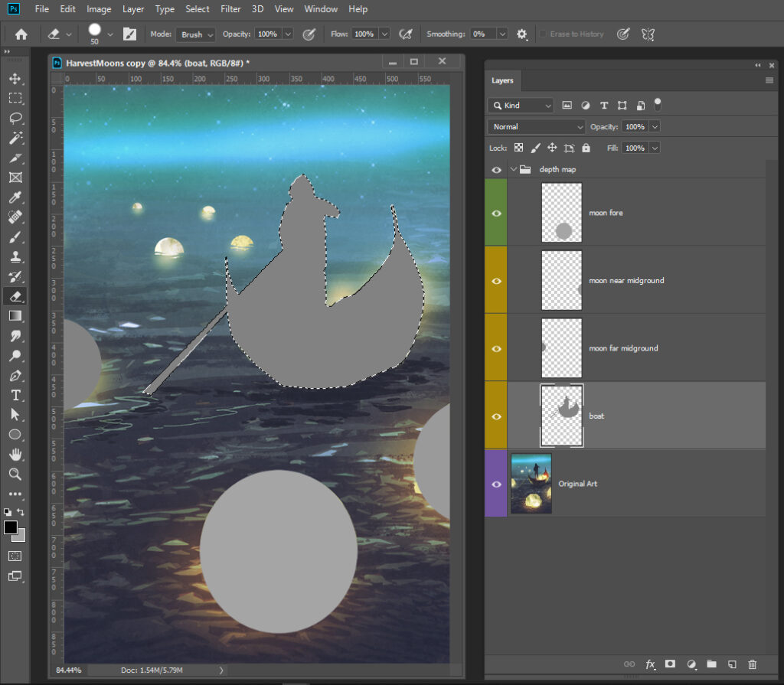The height and width of the screenshot is (685, 784).
Task: Open eraser Mode Brush dropdown
Action: click(196, 34)
